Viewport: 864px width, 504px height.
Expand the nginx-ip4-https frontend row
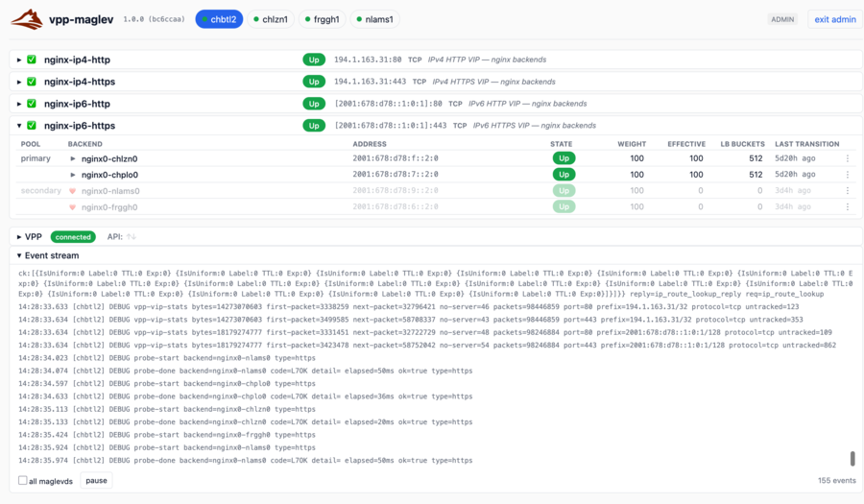pyautogui.click(x=19, y=82)
